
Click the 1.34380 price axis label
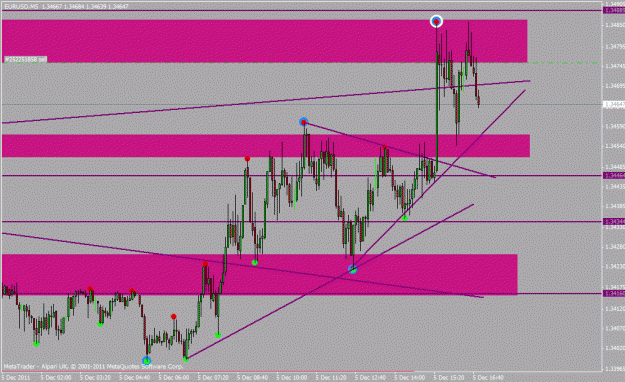(615, 206)
